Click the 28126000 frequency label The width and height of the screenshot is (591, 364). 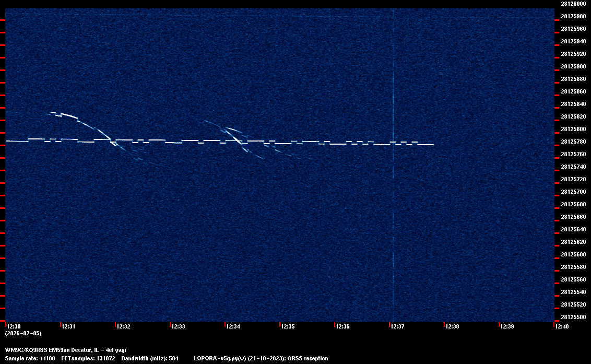click(x=573, y=4)
